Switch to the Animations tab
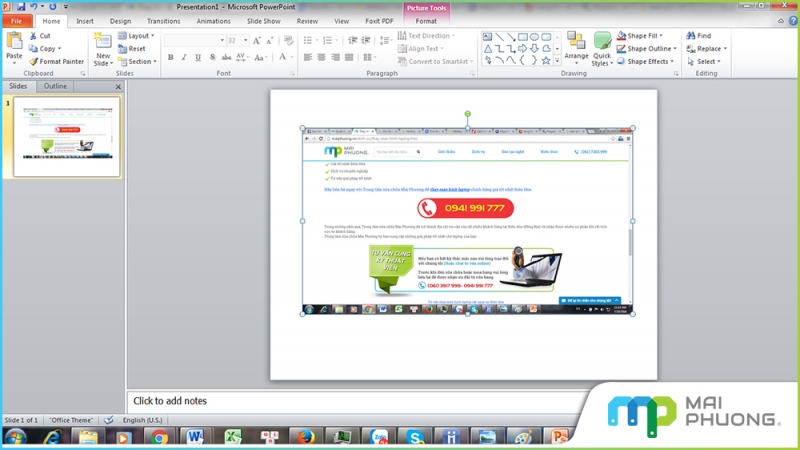Viewport: 800px width, 450px height. 213,21
